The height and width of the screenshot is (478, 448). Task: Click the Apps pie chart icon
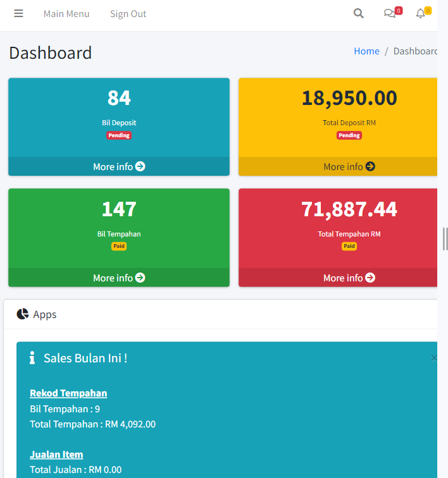point(23,314)
